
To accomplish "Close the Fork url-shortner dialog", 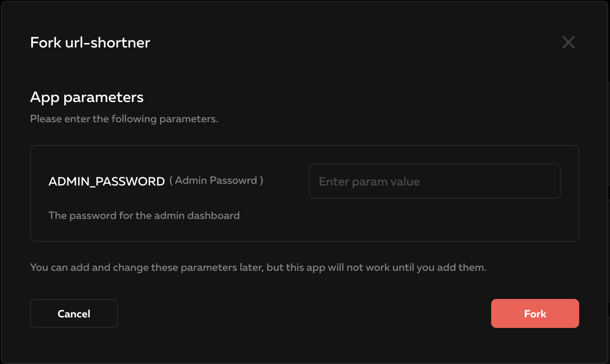I will (x=568, y=42).
